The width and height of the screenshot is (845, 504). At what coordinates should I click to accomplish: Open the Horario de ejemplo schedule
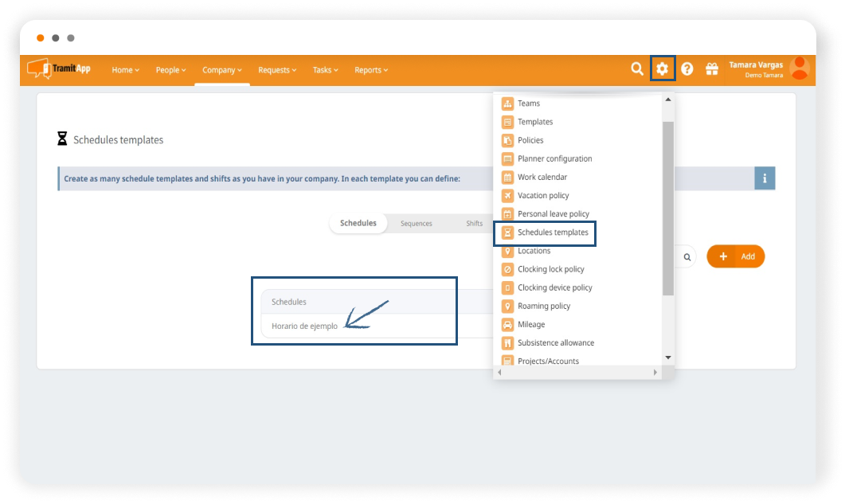pos(304,326)
